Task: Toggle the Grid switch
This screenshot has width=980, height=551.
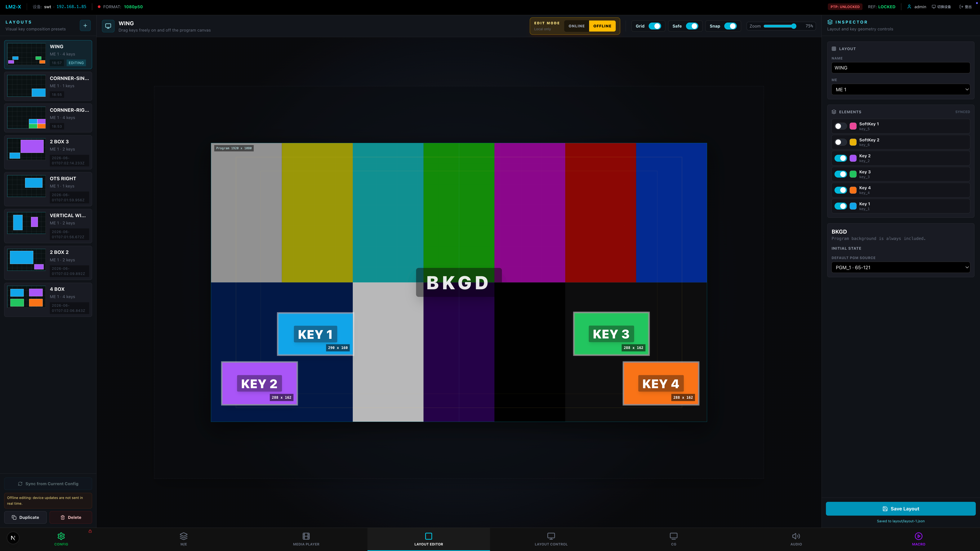Action: point(655,26)
